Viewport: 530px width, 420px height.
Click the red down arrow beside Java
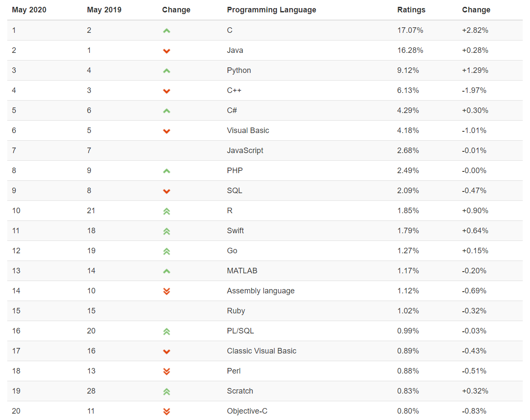point(166,51)
